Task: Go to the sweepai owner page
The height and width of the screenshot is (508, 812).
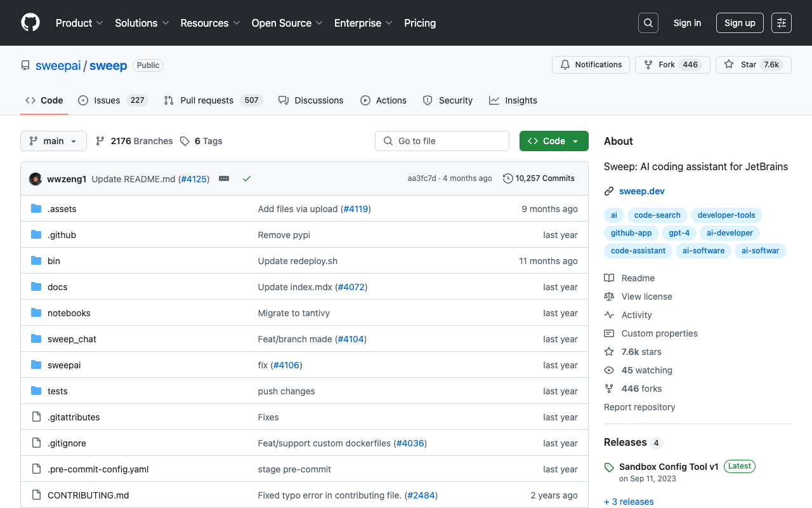Action: pos(58,65)
